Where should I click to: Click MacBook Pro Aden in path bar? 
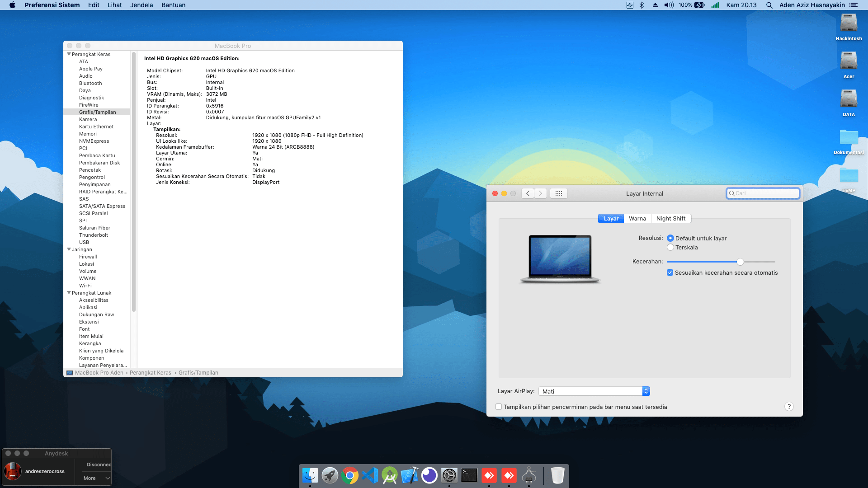(99, 373)
